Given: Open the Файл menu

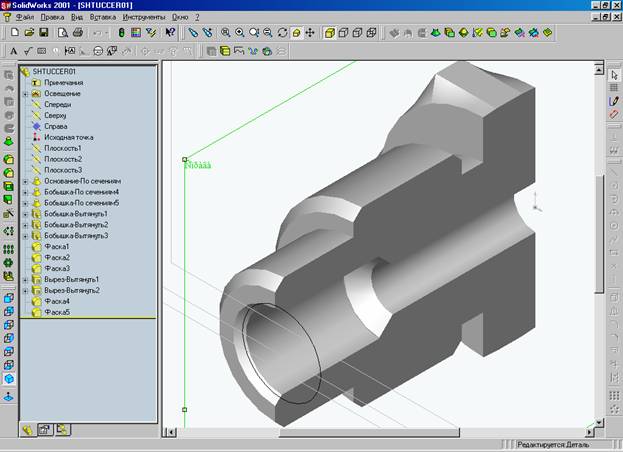Looking at the screenshot, I should pos(26,18).
